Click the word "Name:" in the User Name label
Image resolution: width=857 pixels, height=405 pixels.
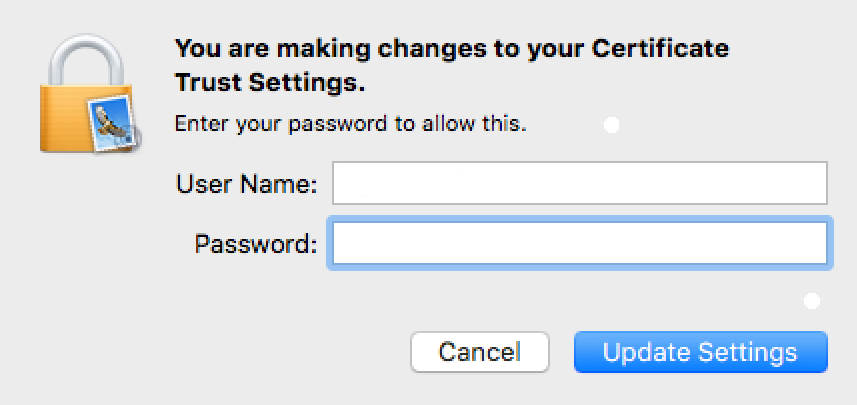(288, 184)
